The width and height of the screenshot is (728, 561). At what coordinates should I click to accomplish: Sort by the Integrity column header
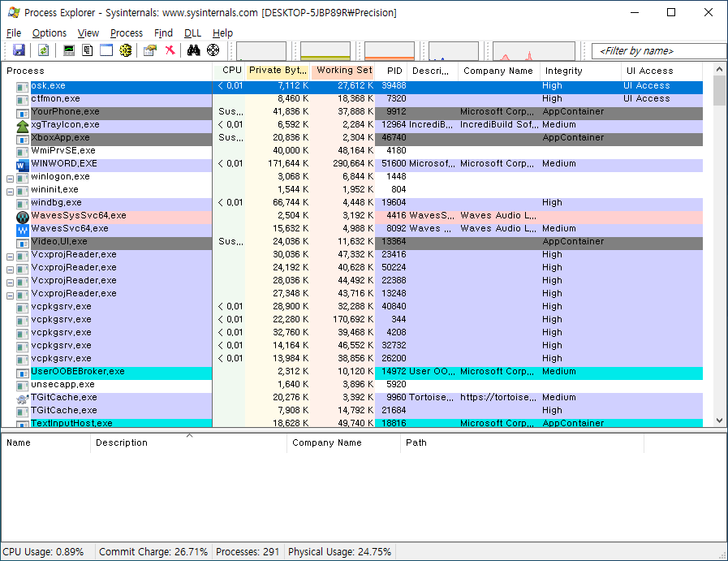pos(580,71)
